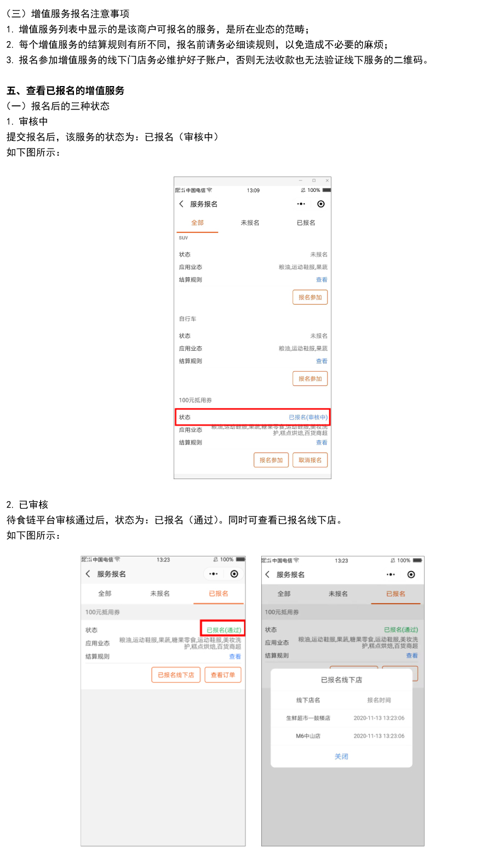The width and height of the screenshot is (504, 859).
Task: Click the 查看订单 button
Action: coord(223,675)
